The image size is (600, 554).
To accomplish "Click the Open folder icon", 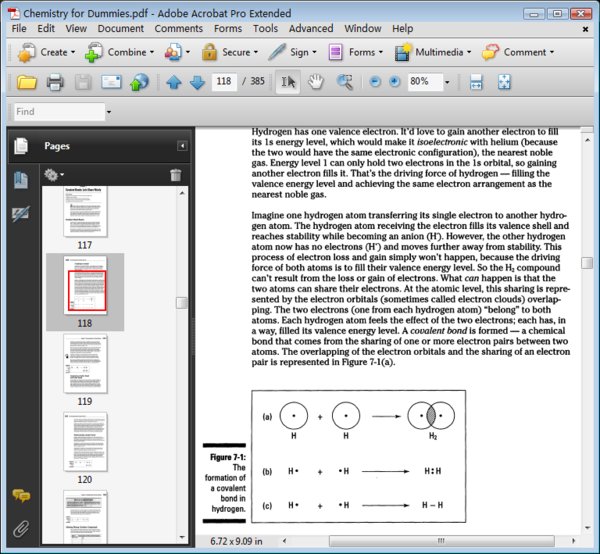I will tap(26, 82).
